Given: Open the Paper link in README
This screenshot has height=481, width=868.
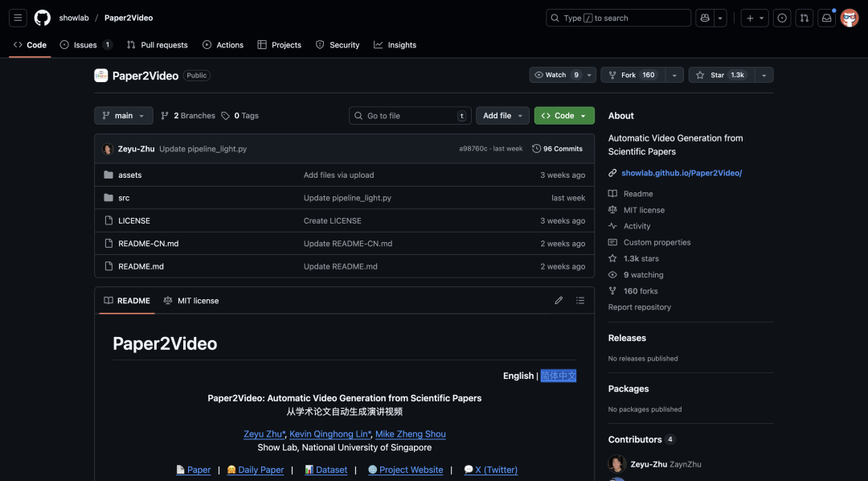Looking at the screenshot, I should click(193, 470).
